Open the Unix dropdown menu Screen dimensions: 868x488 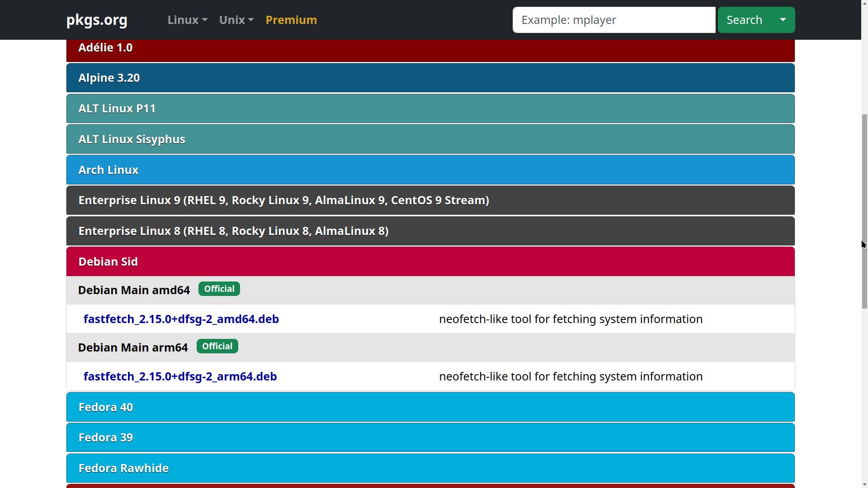point(236,20)
